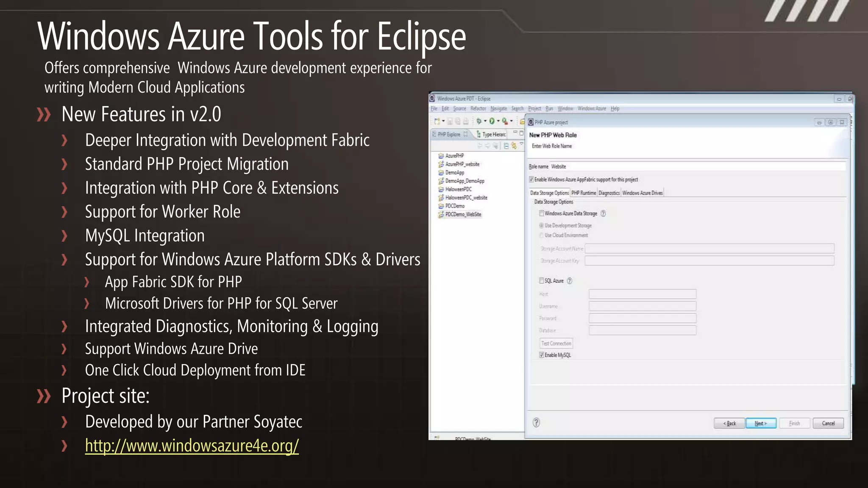
Task: Click the Finish button
Action: point(795,423)
